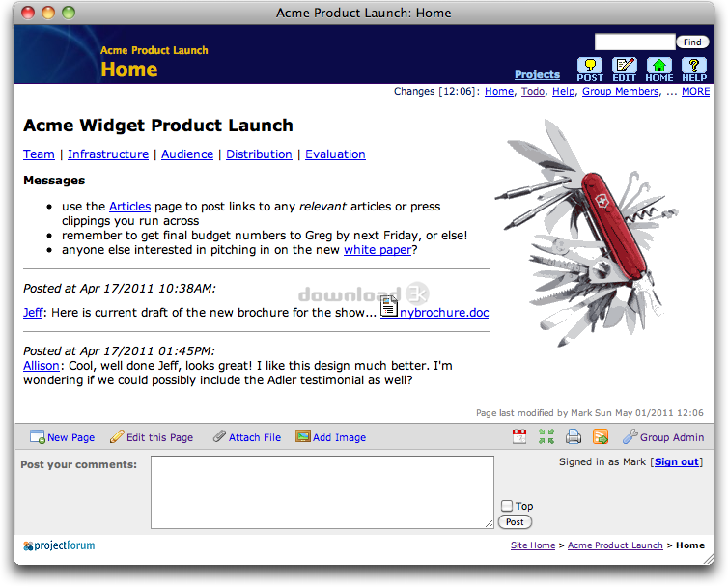Screen dimensions: 728x587
Task: Click the pencil icon for Edit this Page
Action: tap(117, 436)
